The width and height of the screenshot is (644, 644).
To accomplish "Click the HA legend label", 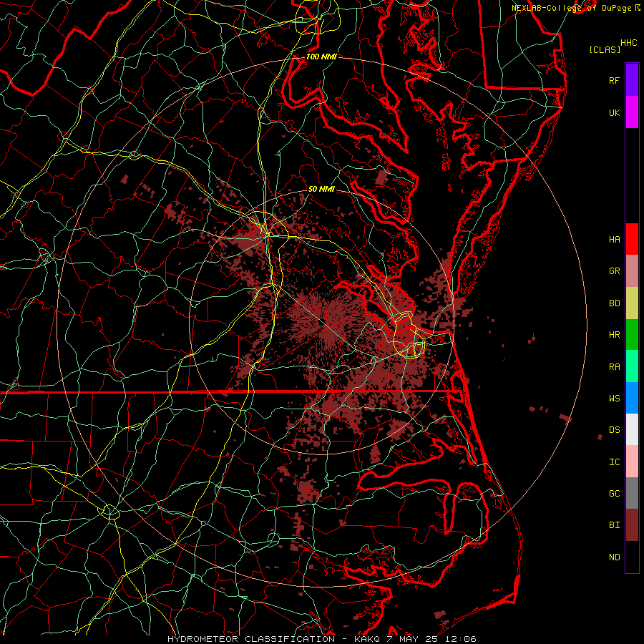I will click(614, 239).
